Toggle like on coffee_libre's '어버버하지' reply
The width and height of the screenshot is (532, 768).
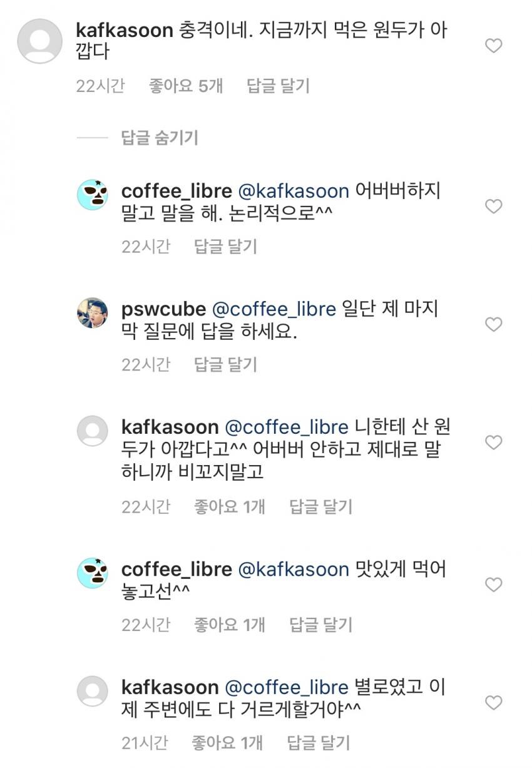(494, 207)
